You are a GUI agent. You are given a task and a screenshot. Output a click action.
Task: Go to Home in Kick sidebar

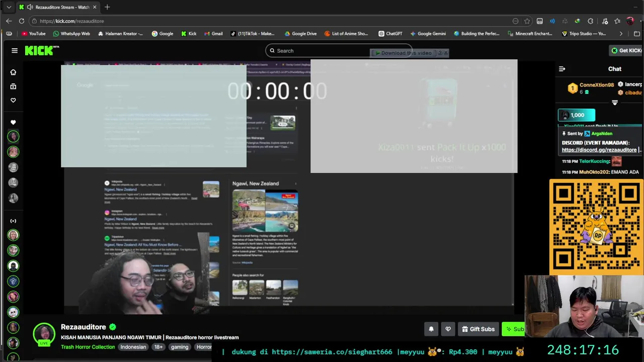(13, 72)
